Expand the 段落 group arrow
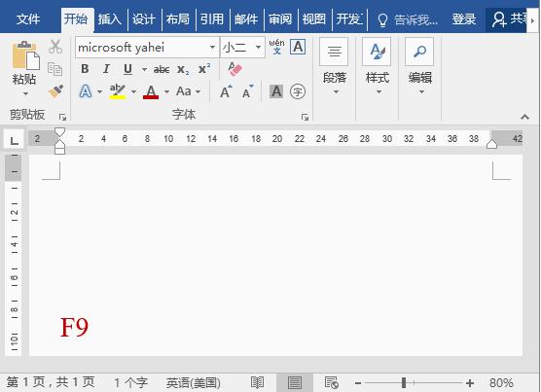 coord(336,92)
